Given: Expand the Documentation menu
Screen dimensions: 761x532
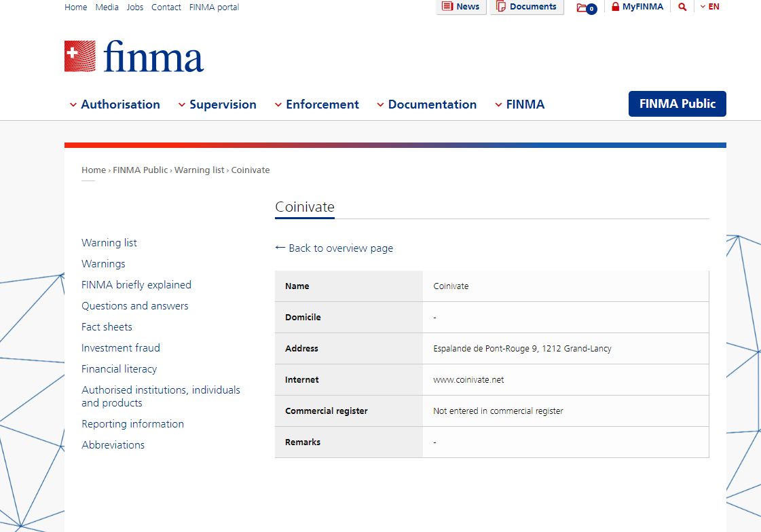Looking at the screenshot, I should point(427,104).
